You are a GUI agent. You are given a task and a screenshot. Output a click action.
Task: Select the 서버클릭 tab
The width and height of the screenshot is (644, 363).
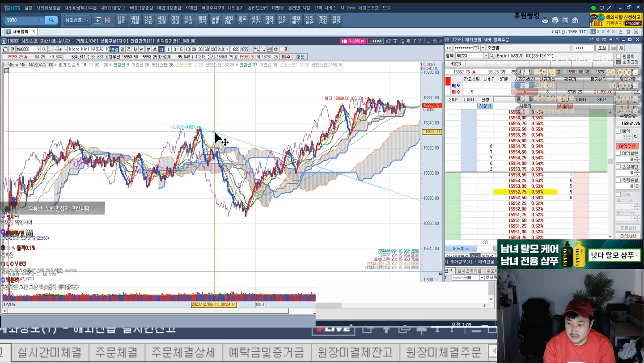tap(20, 32)
